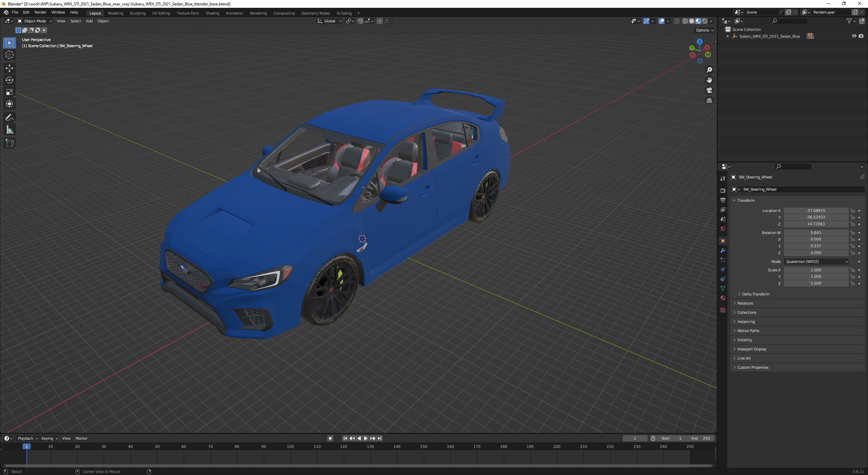Switch to Wireframe viewport shading

(x=685, y=21)
